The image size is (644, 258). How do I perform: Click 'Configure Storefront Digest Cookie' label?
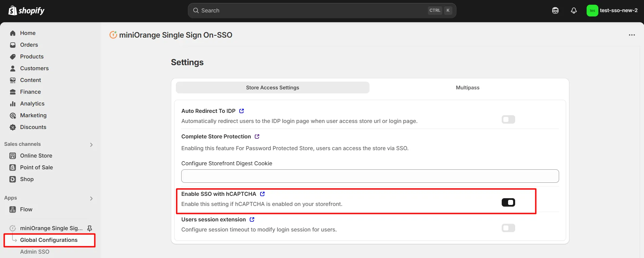[227, 163]
